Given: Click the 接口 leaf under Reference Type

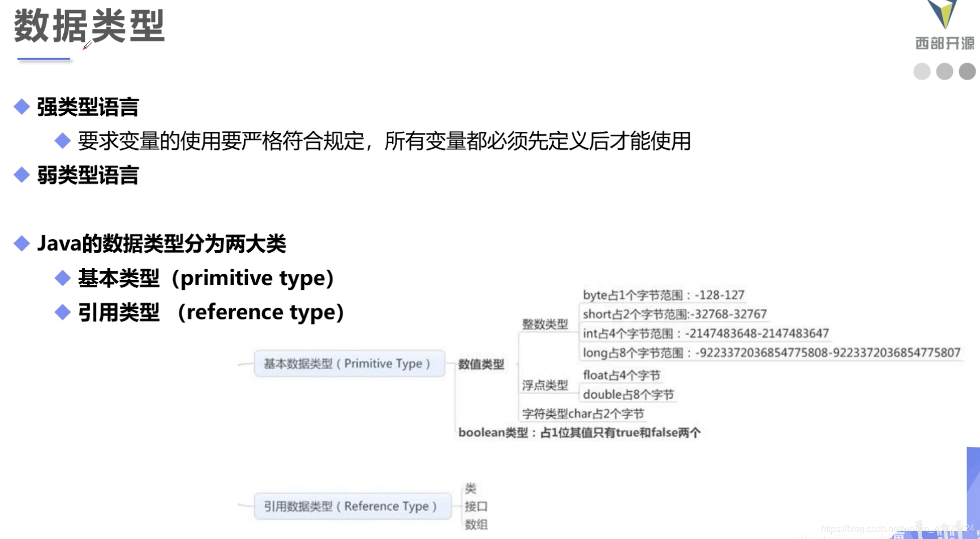Looking at the screenshot, I should (x=476, y=506).
